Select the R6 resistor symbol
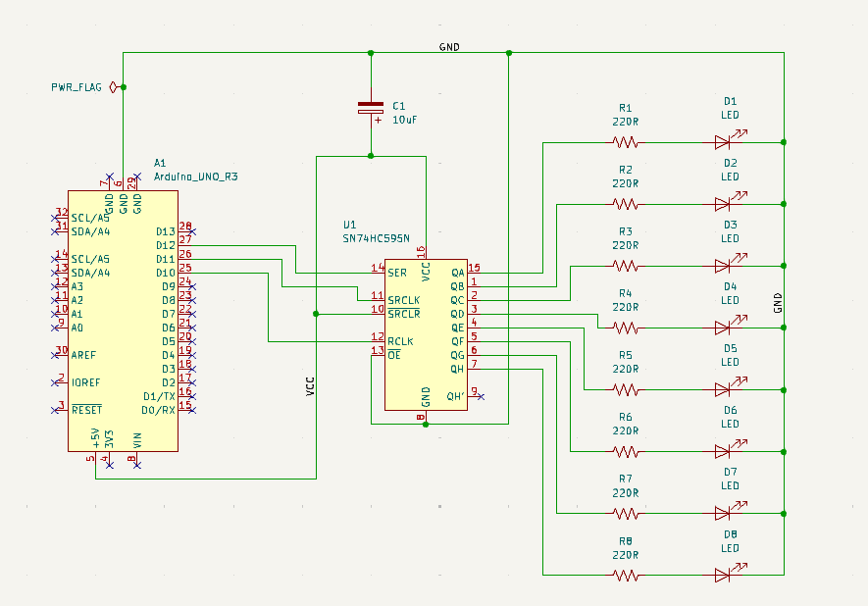Image resolution: width=868 pixels, height=606 pixels. click(x=626, y=452)
